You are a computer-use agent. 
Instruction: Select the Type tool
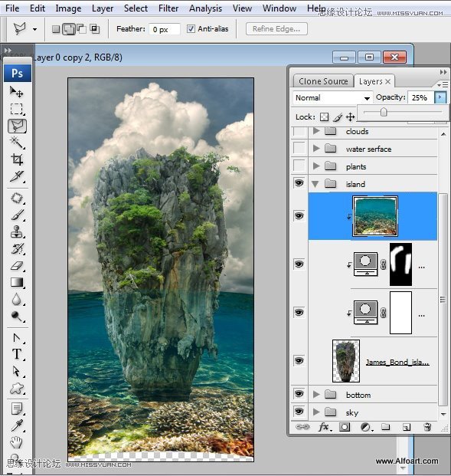click(x=16, y=354)
